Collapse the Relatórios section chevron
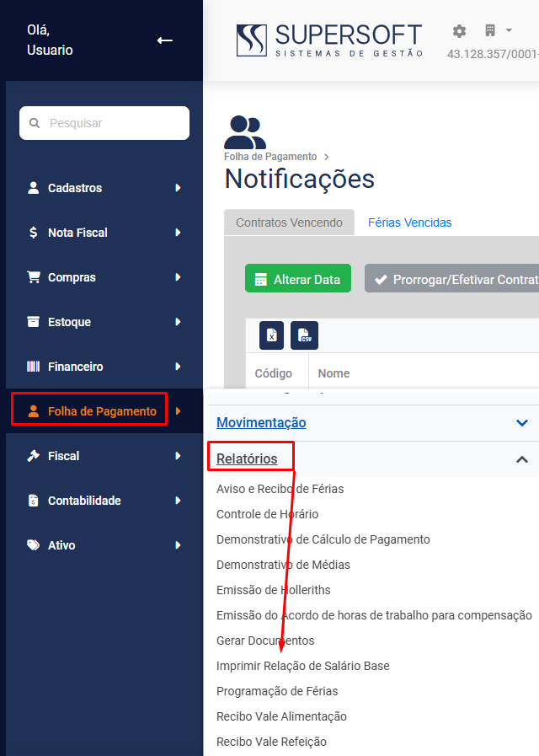 click(522, 459)
